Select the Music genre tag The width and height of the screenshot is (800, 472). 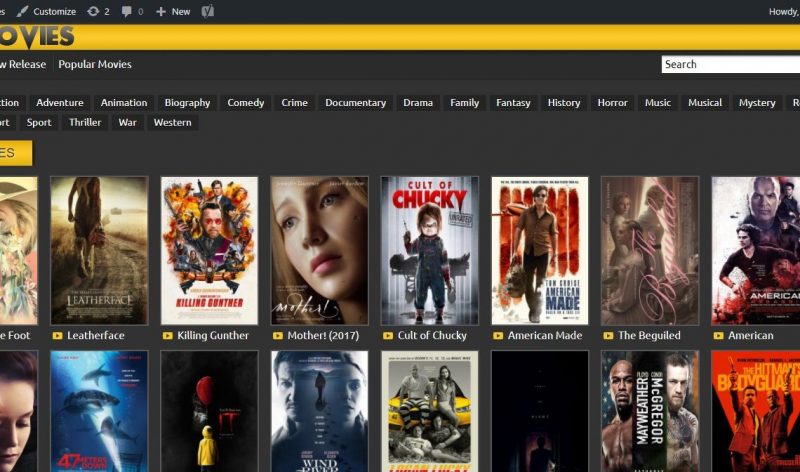[x=658, y=103]
